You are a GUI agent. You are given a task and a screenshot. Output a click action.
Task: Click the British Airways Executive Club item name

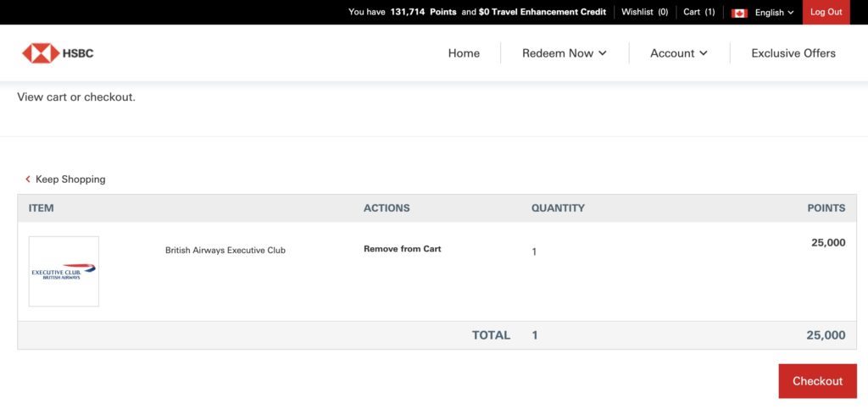tap(225, 251)
